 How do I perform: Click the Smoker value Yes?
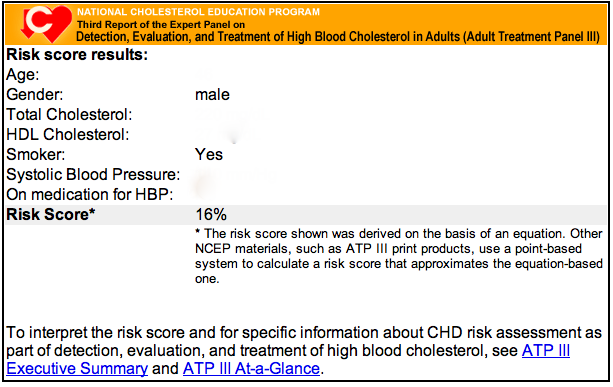coord(209,154)
